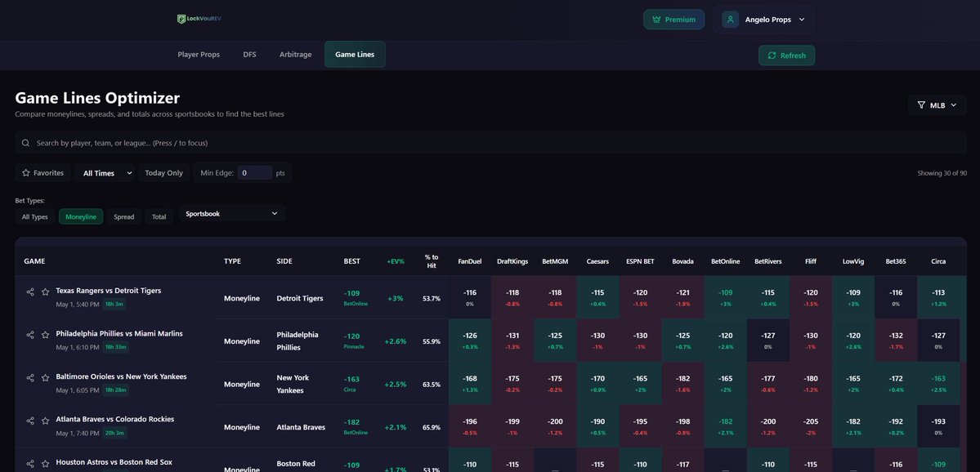The width and height of the screenshot is (980, 472).
Task: Click the Premium crown button
Action: 673,20
